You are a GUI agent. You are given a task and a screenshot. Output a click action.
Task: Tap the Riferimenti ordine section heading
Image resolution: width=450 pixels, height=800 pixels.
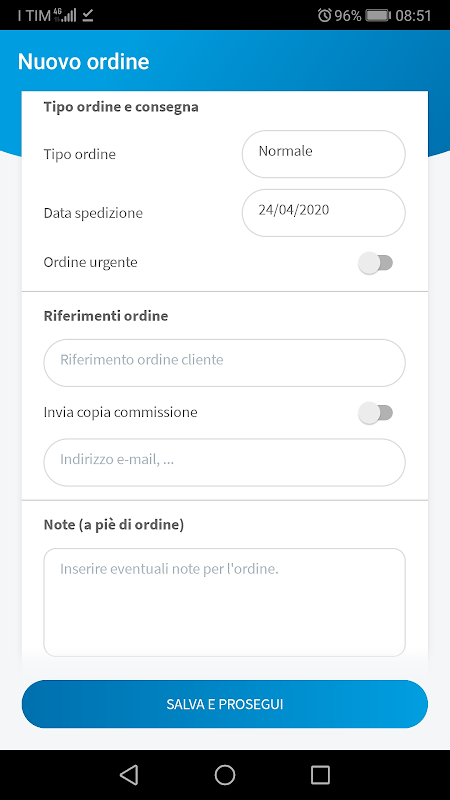(x=106, y=316)
